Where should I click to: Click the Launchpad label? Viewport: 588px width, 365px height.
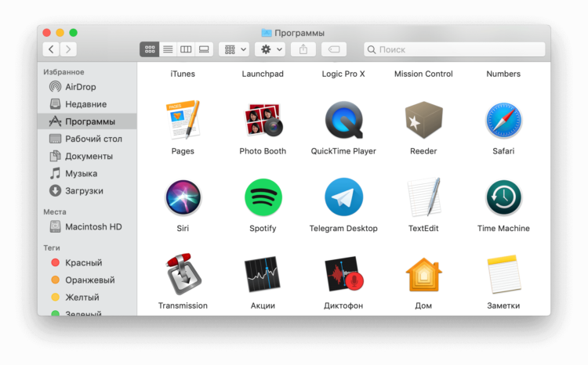click(263, 74)
